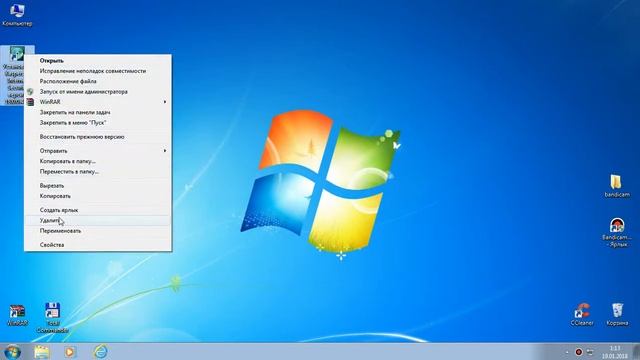
Task: Show hidden tray icons arrow
Action: click(567, 352)
